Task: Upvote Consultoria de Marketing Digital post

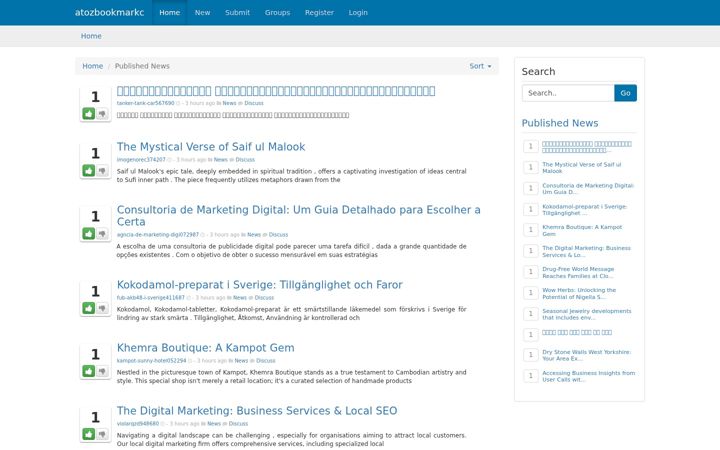Action: [x=89, y=233]
